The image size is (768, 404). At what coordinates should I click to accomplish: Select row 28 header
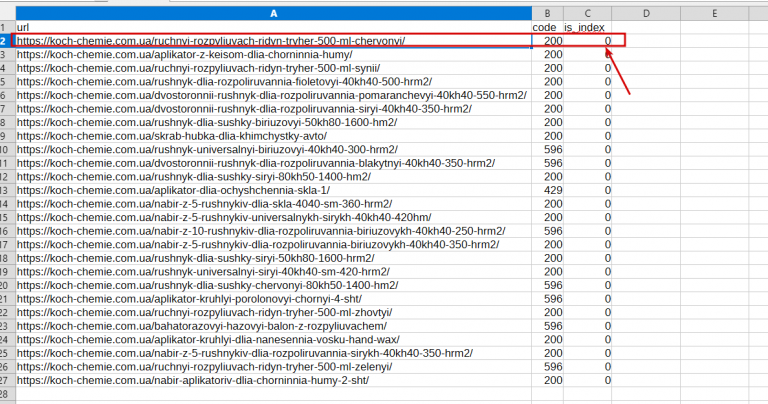7,394
